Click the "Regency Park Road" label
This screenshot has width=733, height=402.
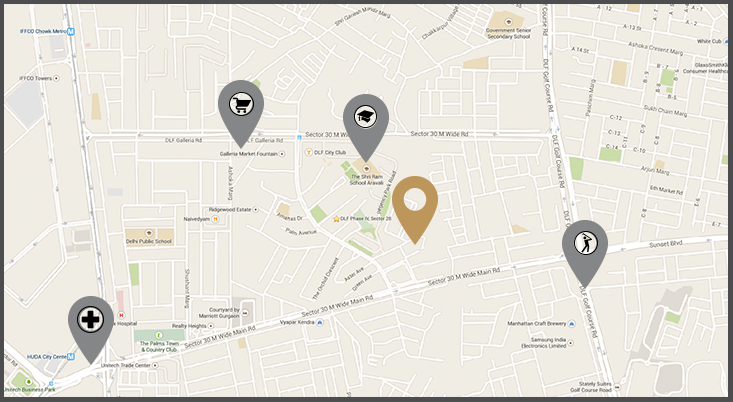[x=386, y=193]
